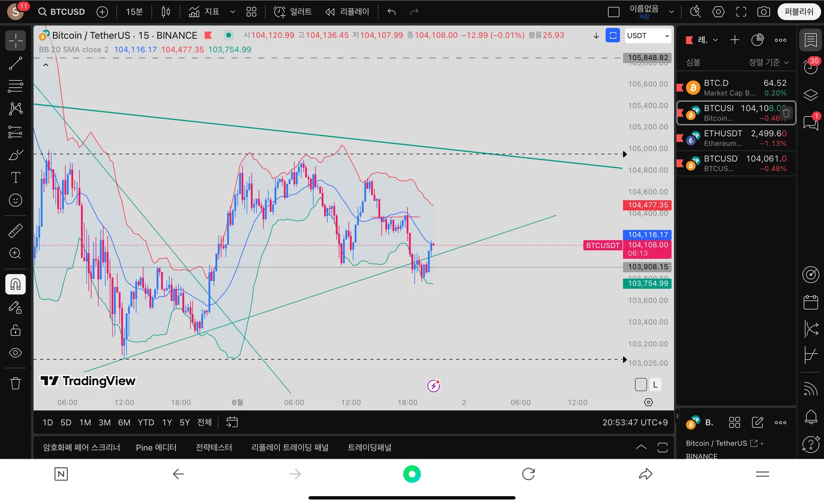Viewport: 824px width, 504px height.
Task: Open the economic calendar panel
Action: coord(811,302)
